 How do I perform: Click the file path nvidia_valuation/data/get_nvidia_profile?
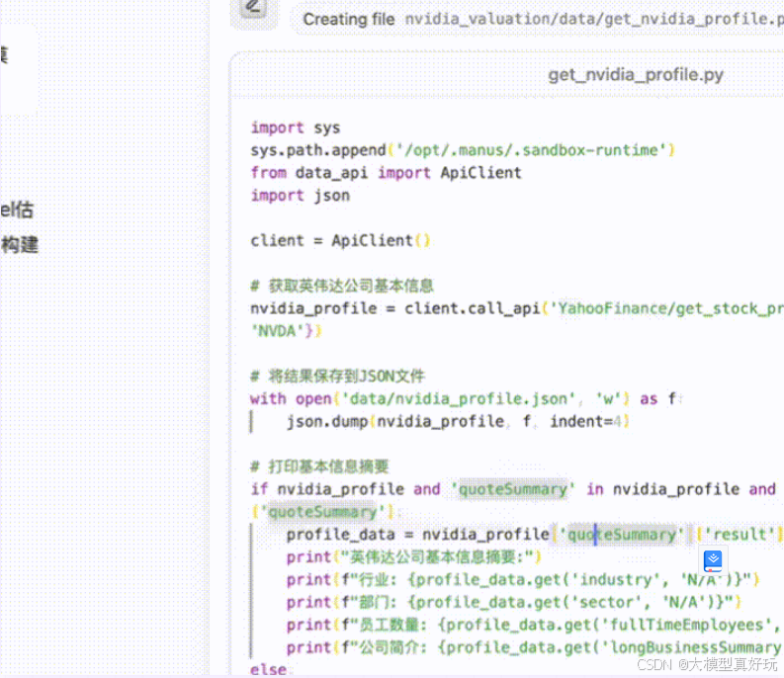click(x=594, y=19)
